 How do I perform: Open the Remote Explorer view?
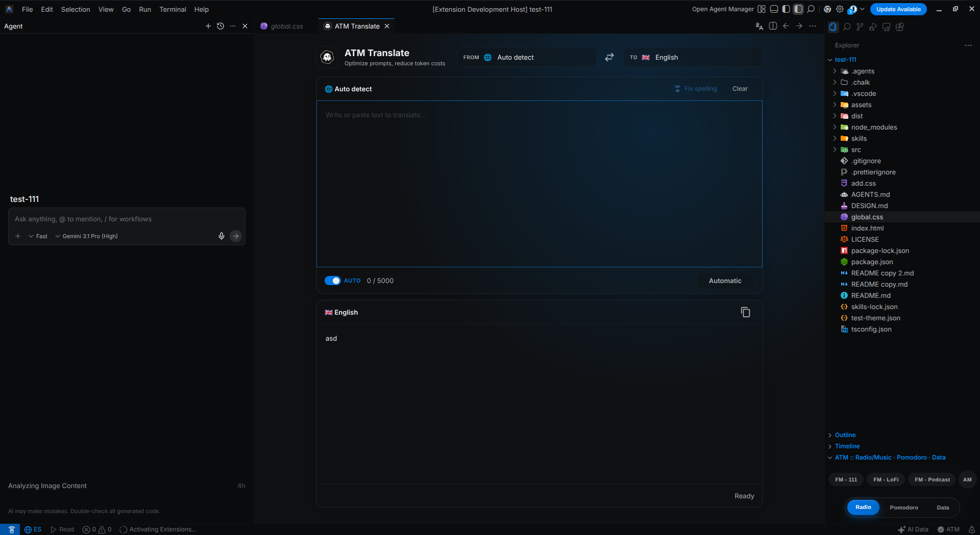[887, 27]
